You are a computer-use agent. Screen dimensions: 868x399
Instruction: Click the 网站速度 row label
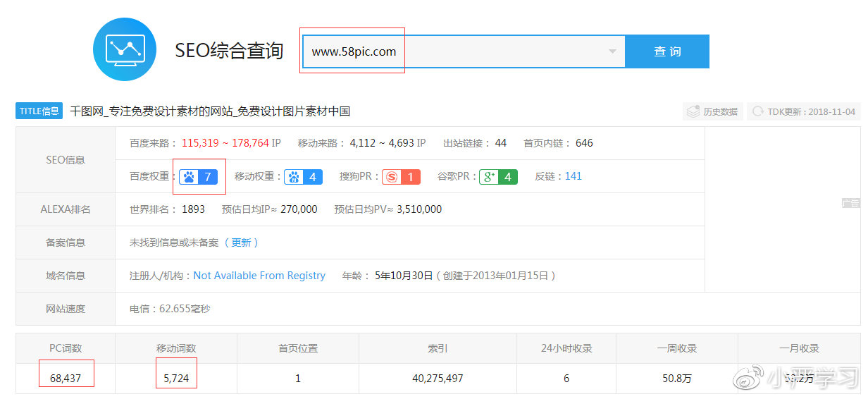pos(66,309)
